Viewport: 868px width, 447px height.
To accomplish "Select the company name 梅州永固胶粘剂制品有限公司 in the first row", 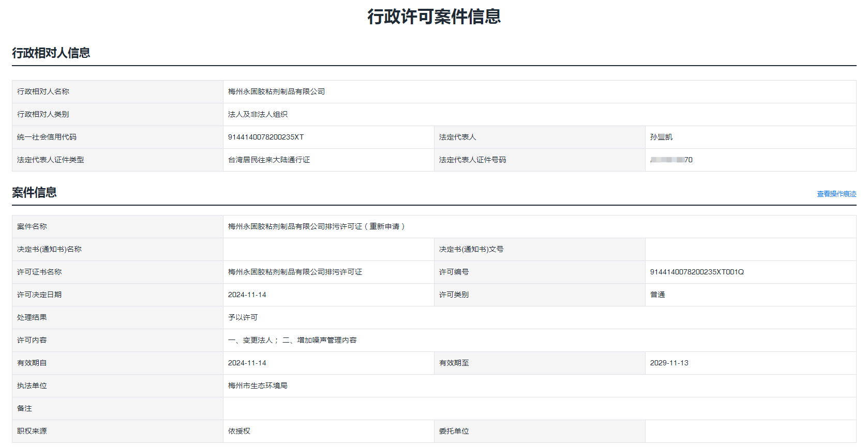I will [x=276, y=92].
